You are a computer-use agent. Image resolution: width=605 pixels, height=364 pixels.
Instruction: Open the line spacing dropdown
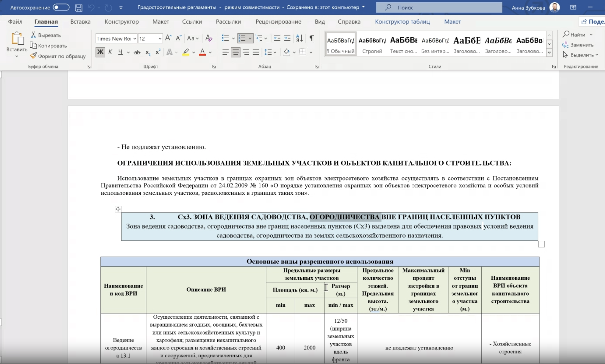270,52
